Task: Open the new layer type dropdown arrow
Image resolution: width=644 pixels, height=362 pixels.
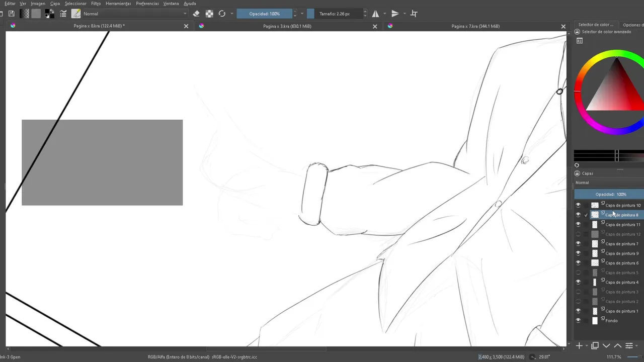Action: coord(586,346)
